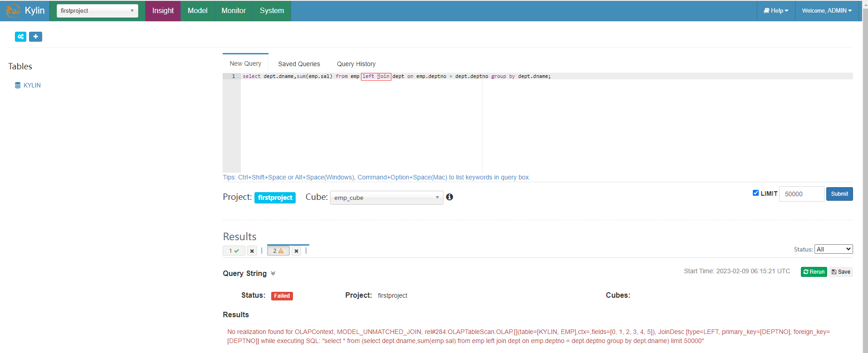Expand the Help menu
The height and width of the screenshot is (353, 868).
[x=776, y=10]
